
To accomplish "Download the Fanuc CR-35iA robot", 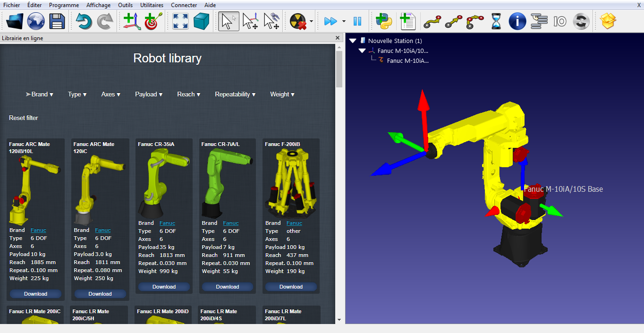I will coord(164,287).
